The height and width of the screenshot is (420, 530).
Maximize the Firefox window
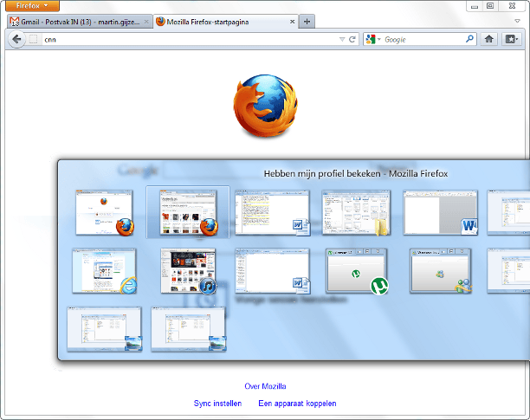(490, 6)
